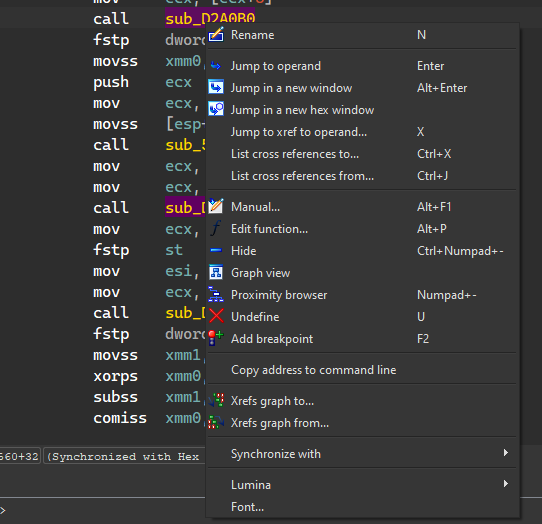Click the 560+32 offset in status bar

pos(19,456)
